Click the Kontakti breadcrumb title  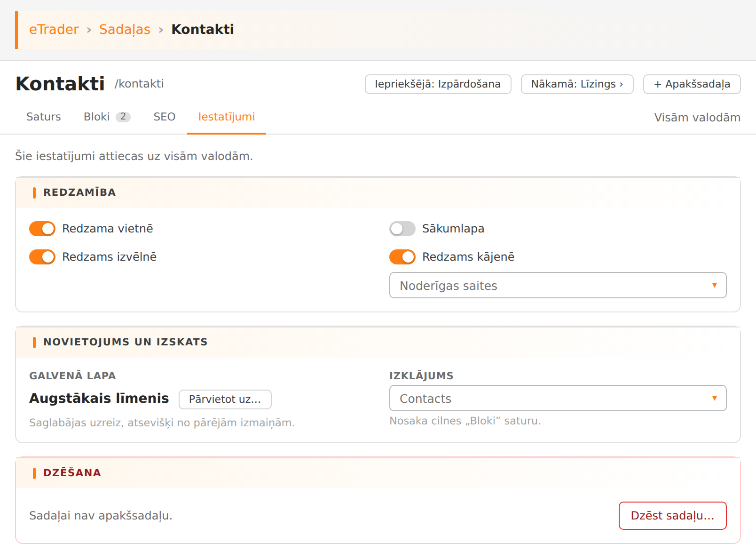203,29
